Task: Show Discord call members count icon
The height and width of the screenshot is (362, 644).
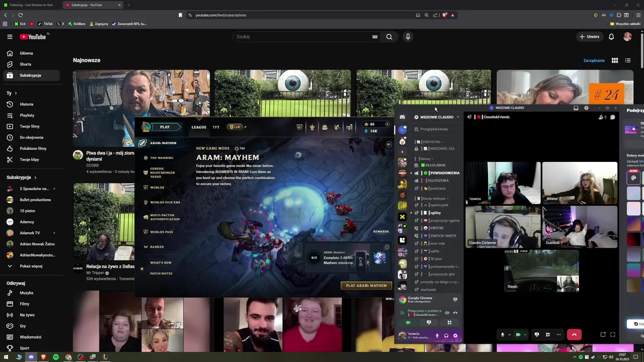Action: pos(602,117)
